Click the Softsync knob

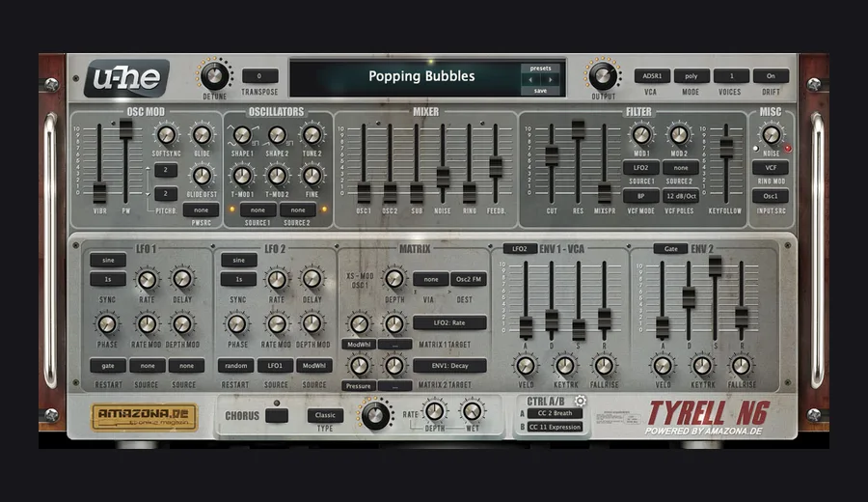[166, 134]
